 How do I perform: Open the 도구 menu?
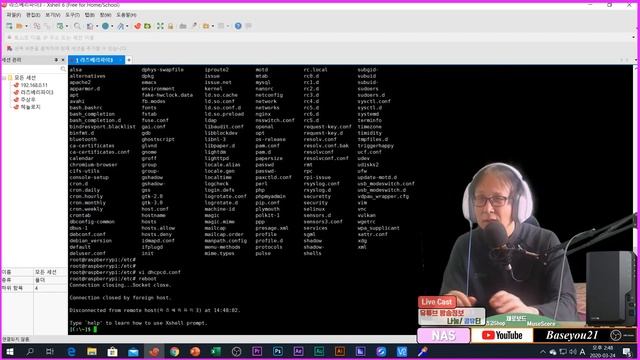pos(72,15)
